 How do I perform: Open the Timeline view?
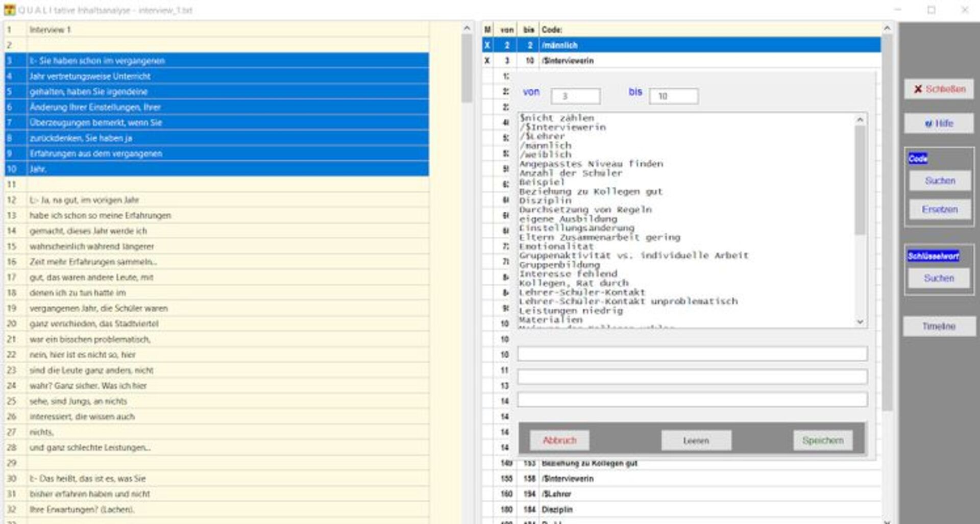pyautogui.click(x=939, y=326)
